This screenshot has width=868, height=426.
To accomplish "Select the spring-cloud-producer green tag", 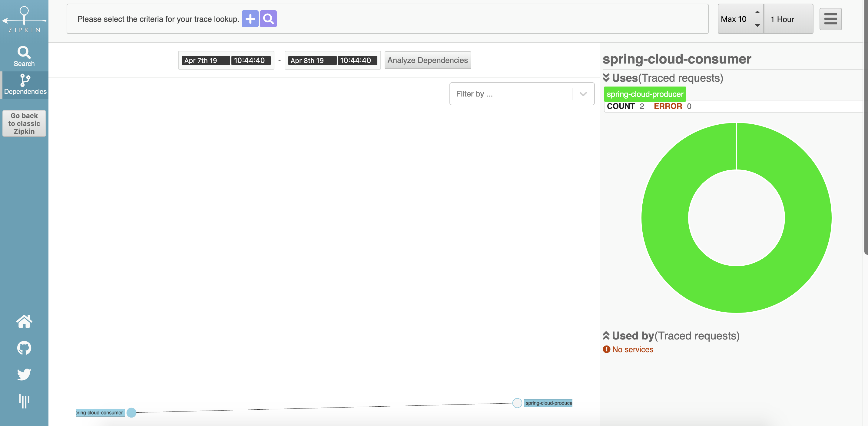I will [645, 94].
